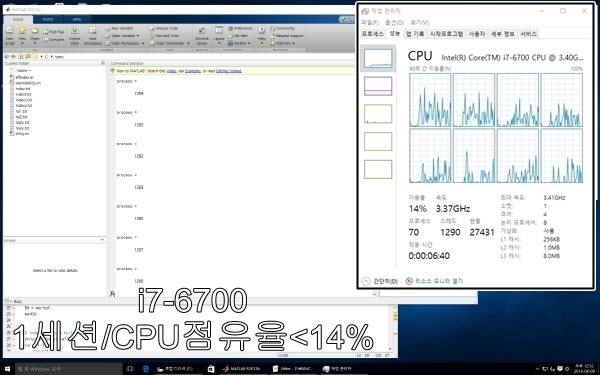This screenshot has width=600, height=375.
Task: Open the 서비스 tab in Task Manager
Action: click(528, 34)
